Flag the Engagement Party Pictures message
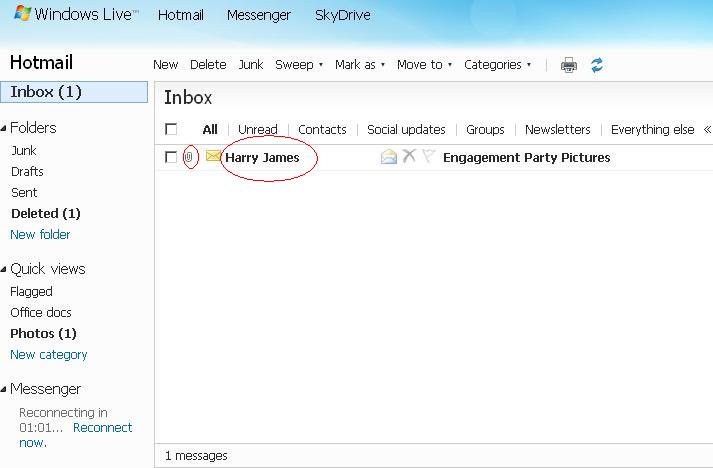The width and height of the screenshot is (713, 468). pos(428,157)
